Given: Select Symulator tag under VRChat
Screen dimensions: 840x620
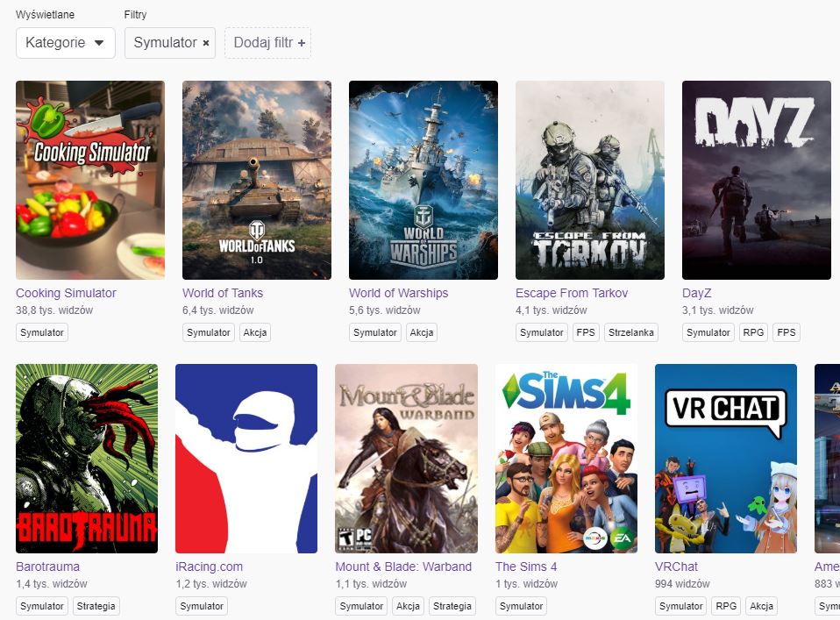Looking at the screenshot, I should [x=681, y=606].
